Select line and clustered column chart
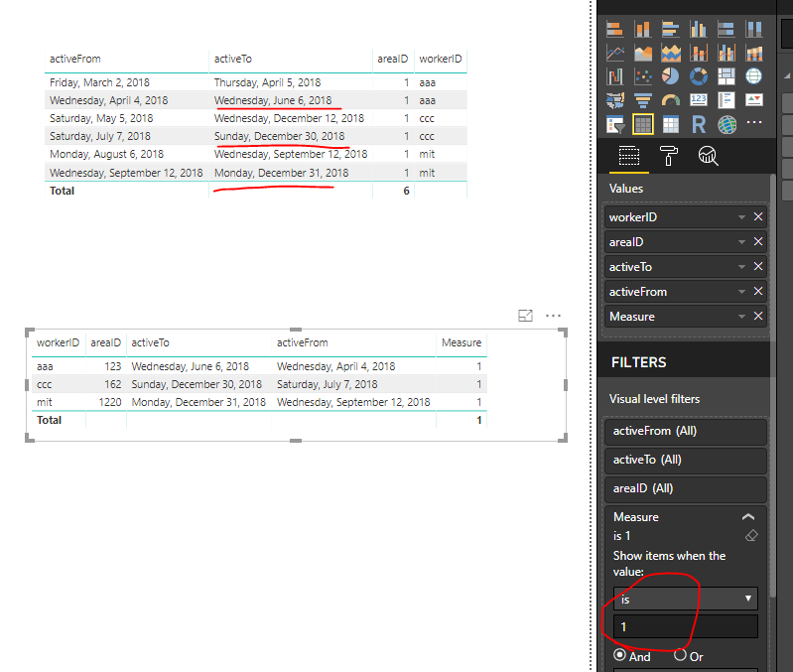Viewport: 793px width, 672px height. tap(727, 53)
